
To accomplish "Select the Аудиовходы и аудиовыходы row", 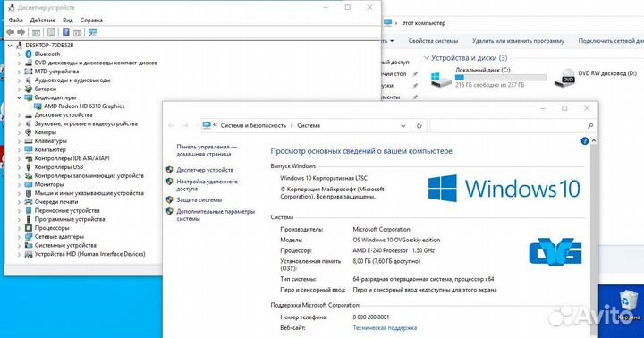I will (x=72, y=80).
